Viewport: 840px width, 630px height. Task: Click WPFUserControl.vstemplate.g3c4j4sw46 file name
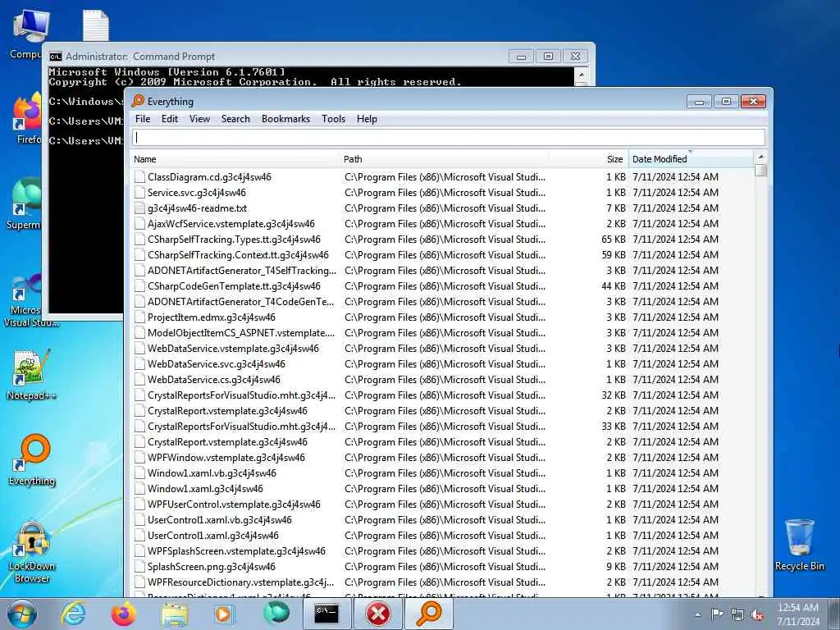[234, 504]
